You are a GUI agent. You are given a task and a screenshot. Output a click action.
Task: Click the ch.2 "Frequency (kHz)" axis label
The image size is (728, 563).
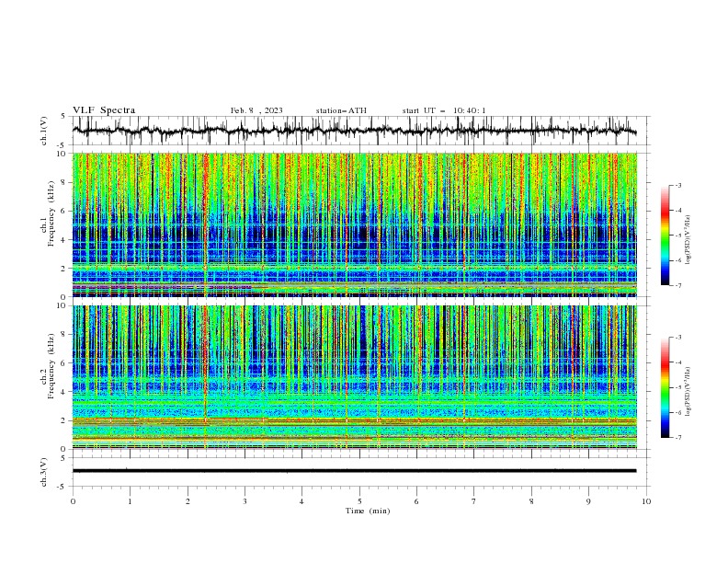point(51,366)
